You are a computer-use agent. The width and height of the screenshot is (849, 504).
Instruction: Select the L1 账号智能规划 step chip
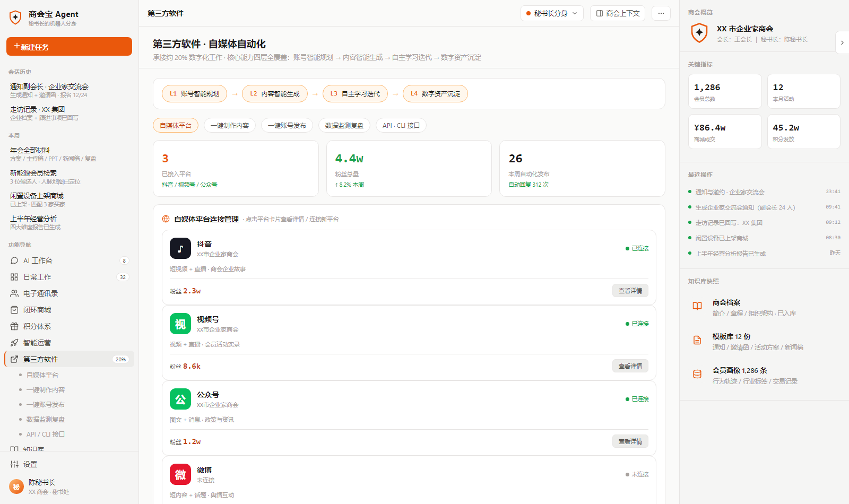coord(194,93)
